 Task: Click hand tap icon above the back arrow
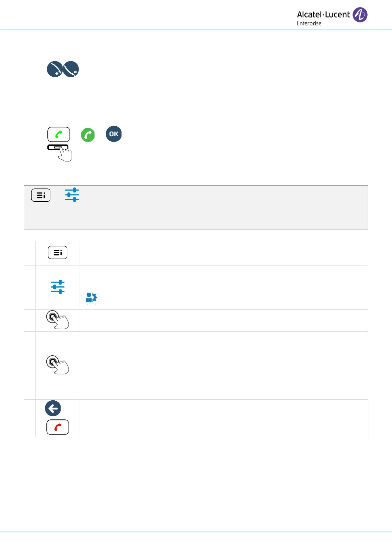tap(58, 365)
